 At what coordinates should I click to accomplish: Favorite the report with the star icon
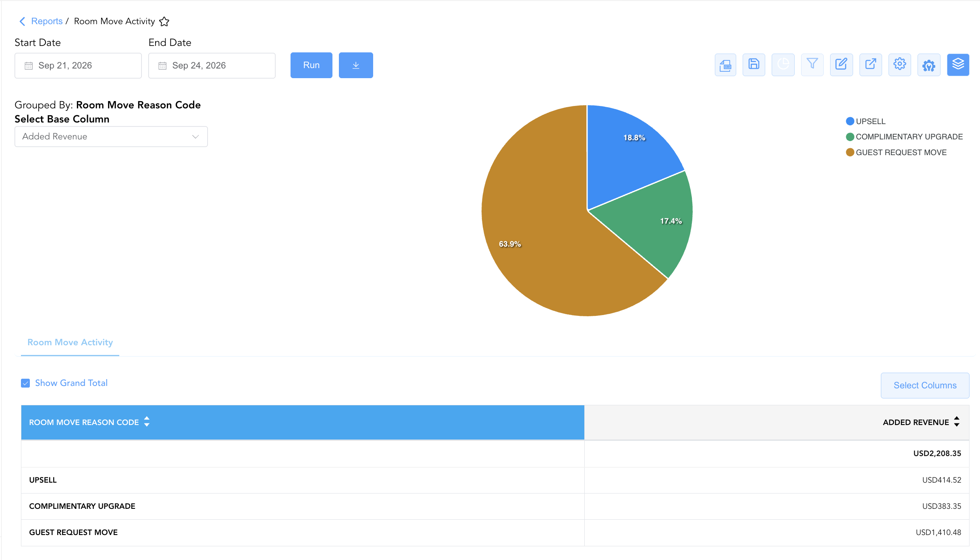click(x=164, y=21)
